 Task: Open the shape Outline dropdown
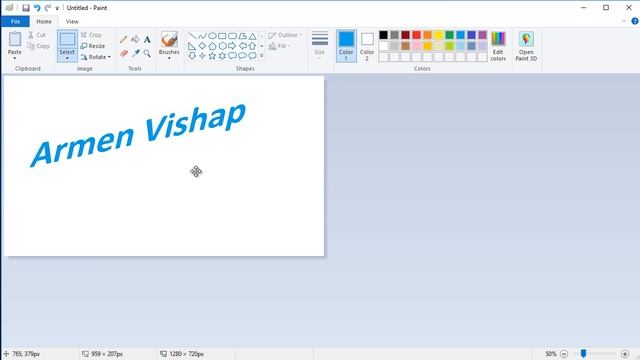[285, 35]
